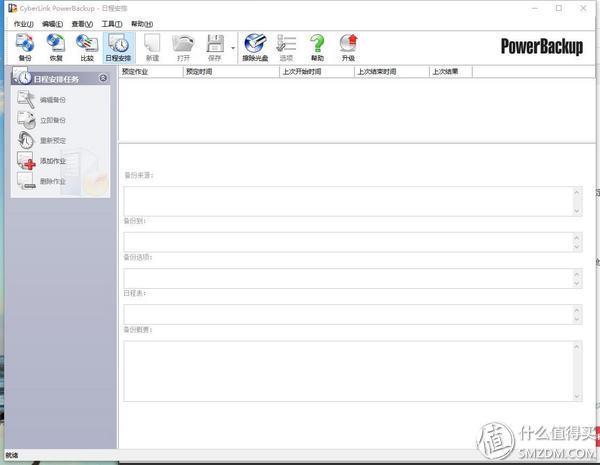Viewport: 600px width, 465px height.
Task: Open the 帮助 (Help) green question mark icon
Action: tap(317, 47)
